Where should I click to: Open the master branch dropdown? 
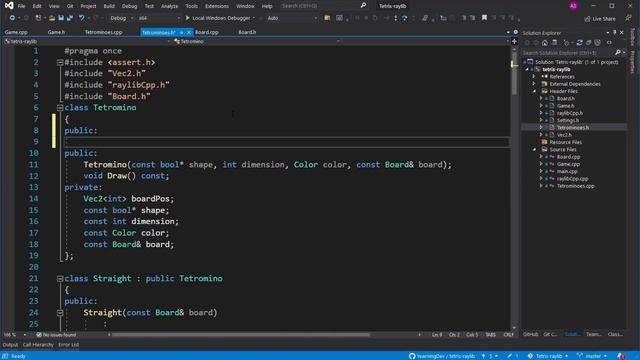tap(592, 356)
